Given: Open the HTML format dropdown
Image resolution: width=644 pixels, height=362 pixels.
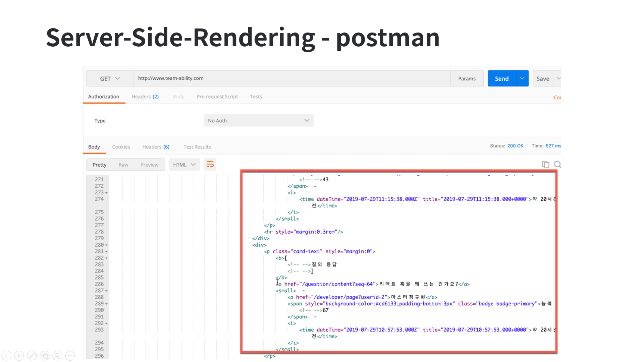Looking at the screenshot, I should click(x=184, y=165).
